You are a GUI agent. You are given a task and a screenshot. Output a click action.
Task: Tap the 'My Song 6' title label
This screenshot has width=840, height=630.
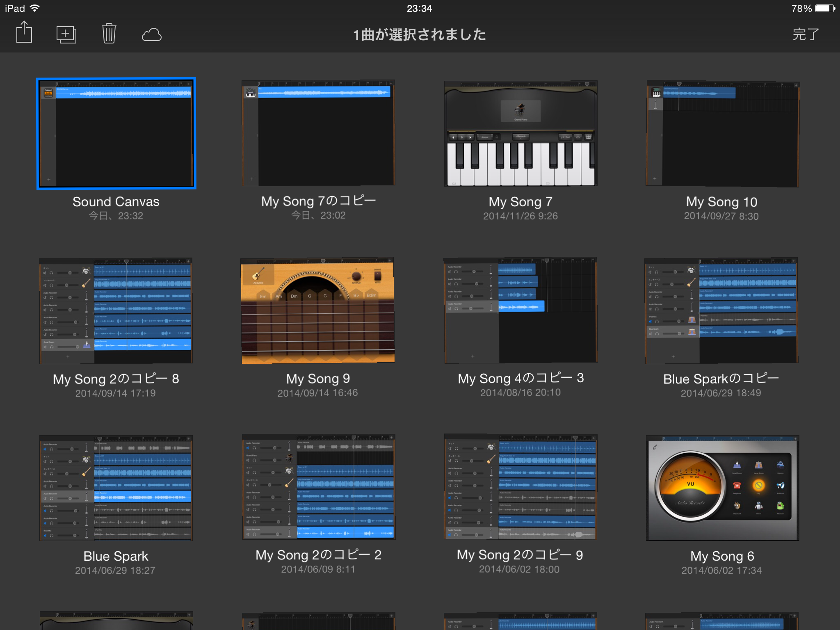click(x=722, y=556)
